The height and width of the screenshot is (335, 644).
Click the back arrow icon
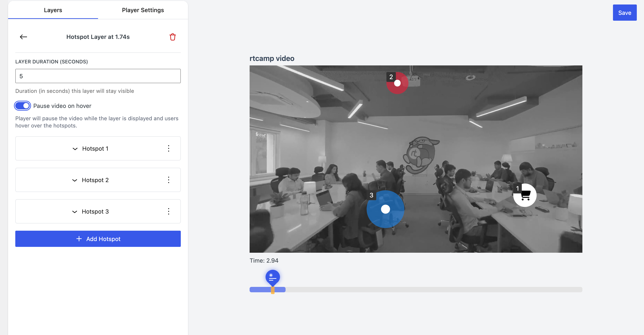(x=23, y=37)
